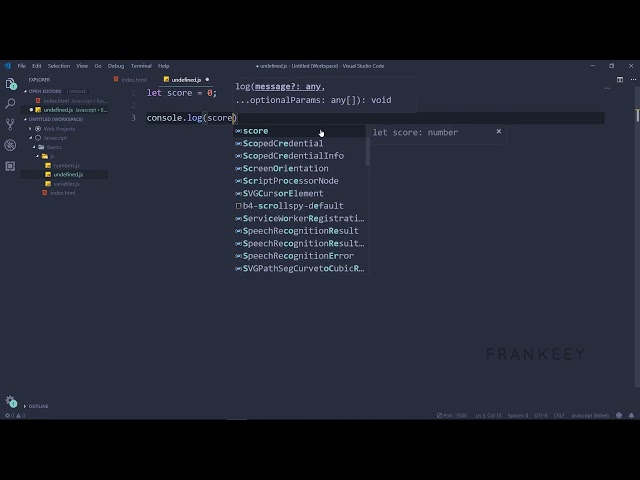This screenshot has height=480, width=640.
Task: Choose SVGPathSegCurvetoCubic suggestion
Action: (300, 269)
